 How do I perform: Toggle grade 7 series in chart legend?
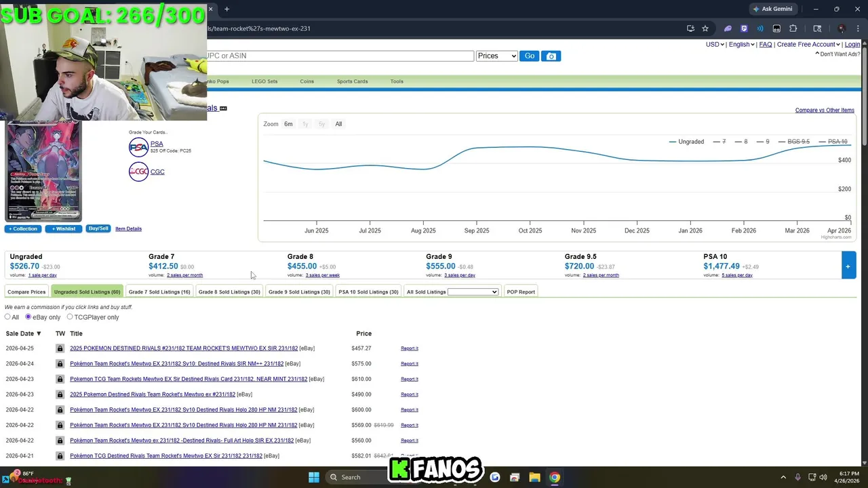tap(719, 142)
